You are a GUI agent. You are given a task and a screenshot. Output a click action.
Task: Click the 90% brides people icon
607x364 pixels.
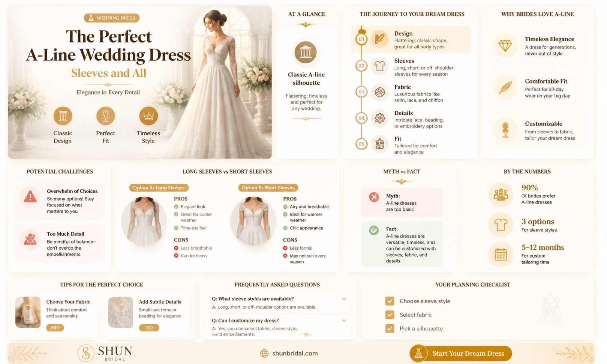[x=501, y=195]
